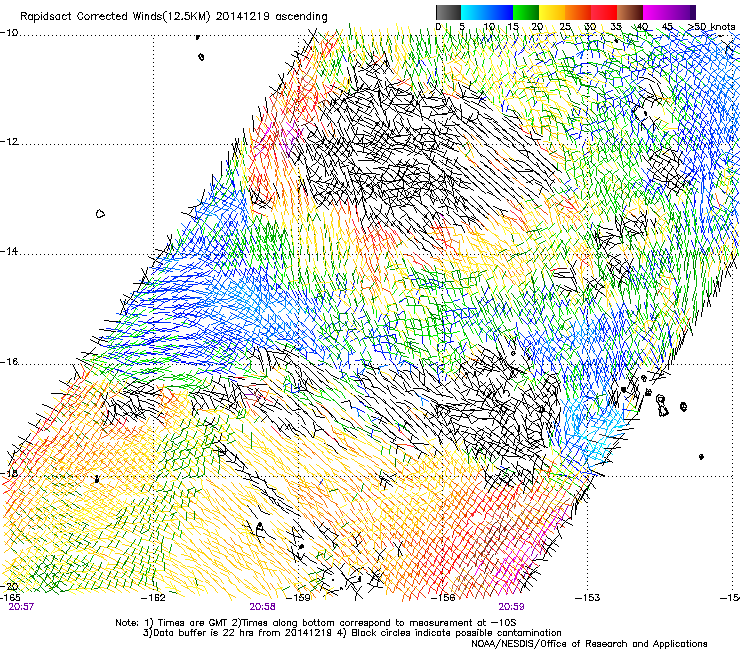Click the NOAA/NESDIS credit line
The height and width of the screenshot is (650, 740).
(589, 644)
